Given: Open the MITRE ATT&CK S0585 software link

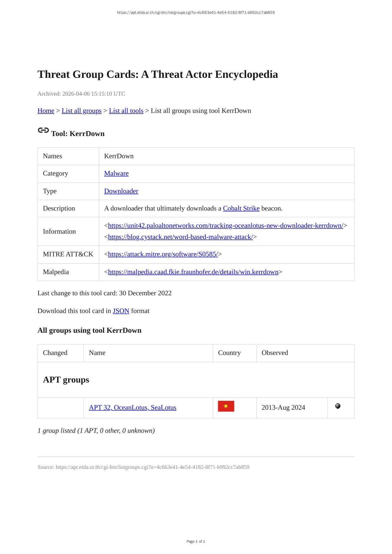Looking at the screenshot, I should pyautogui.click(x=163, y=254).
